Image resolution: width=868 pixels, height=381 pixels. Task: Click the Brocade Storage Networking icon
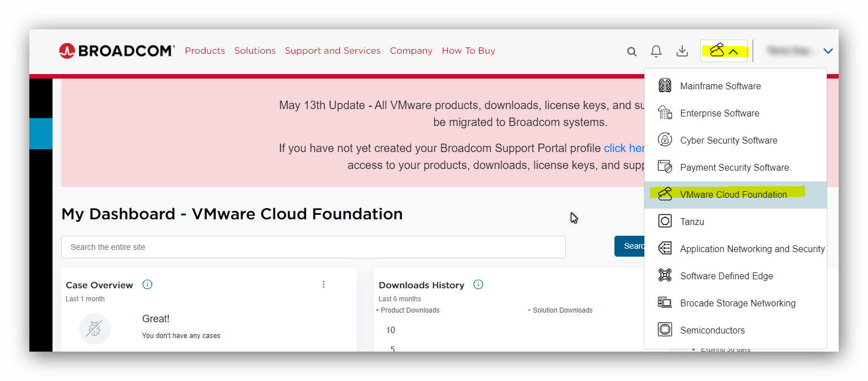(x=665, y=303)
